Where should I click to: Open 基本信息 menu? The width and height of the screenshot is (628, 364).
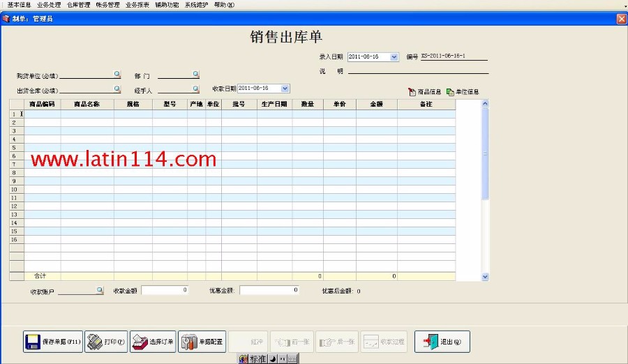pyautogui.click(x=19, y=5)
